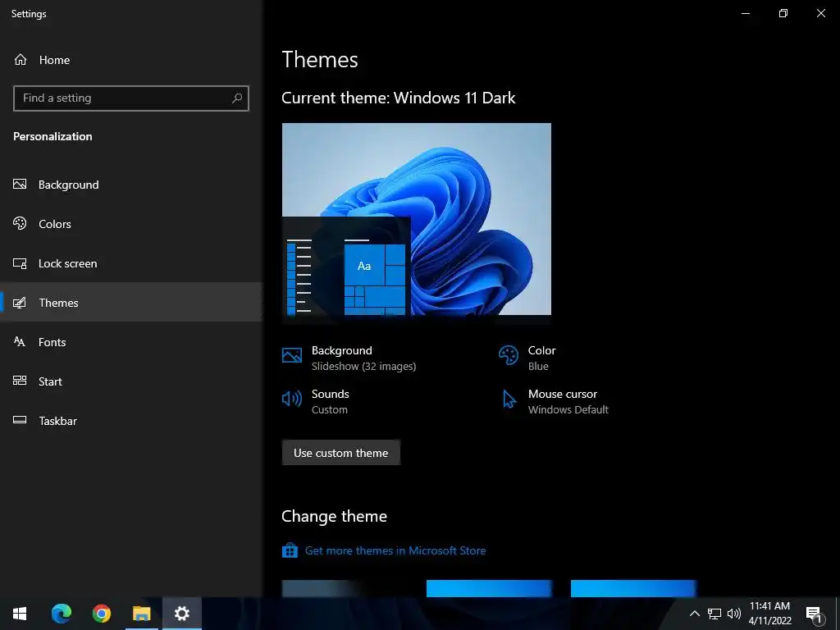Open Background personalization settings
Screen dimensions: 840x630
click(131, 185)
